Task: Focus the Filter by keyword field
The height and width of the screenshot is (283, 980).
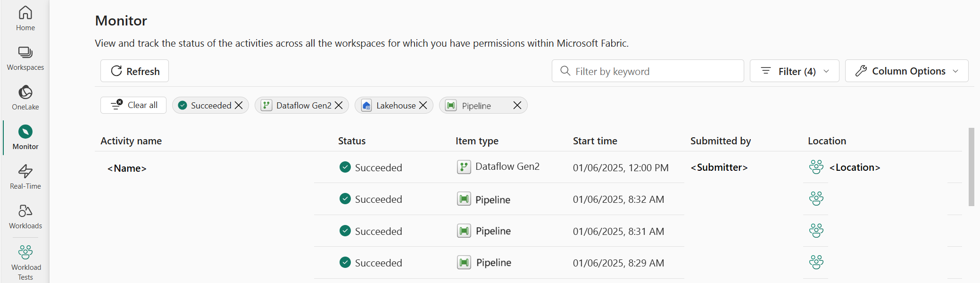Action: click(648, 71)
